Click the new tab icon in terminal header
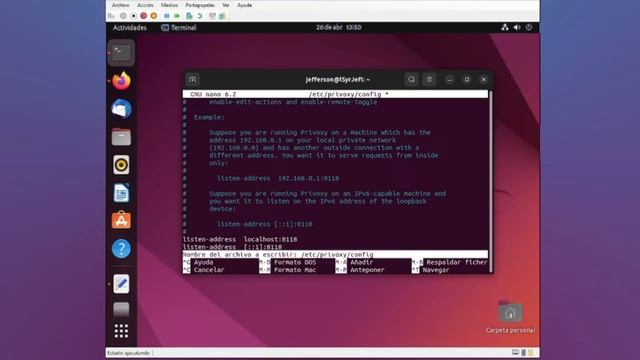The width and height of the screenshot is (640, 360). pos(193,80)
